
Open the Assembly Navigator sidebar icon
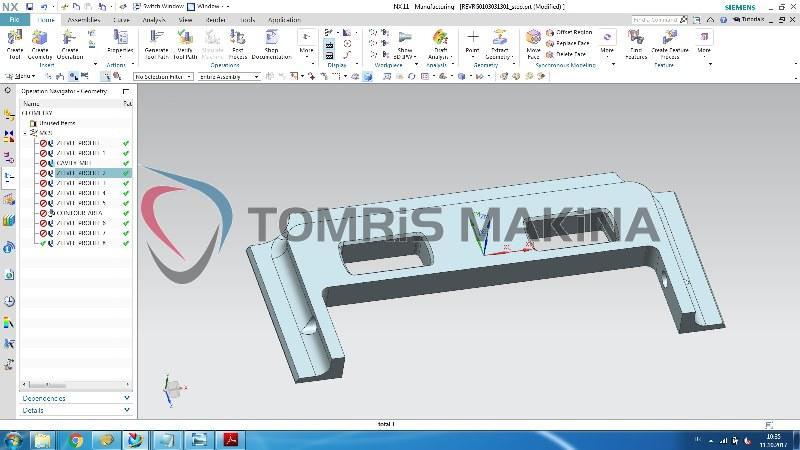point(9,115)
